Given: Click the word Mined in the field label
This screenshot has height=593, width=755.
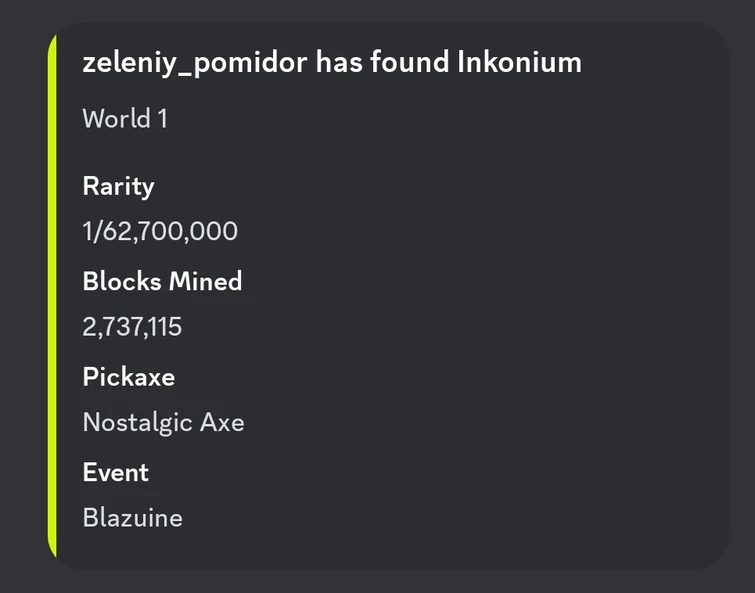Looking at the screenshot, I should [205, 282].
